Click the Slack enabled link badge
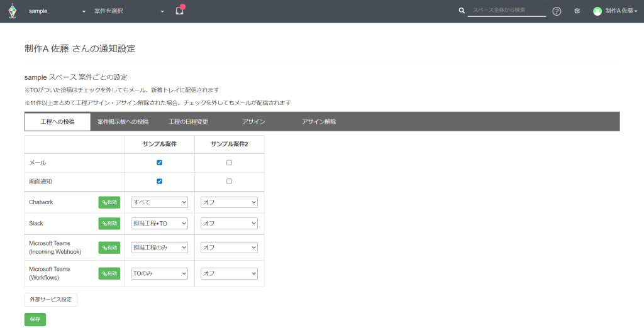Image resolution: width=644 pixels, height=328 pixels. (x=109, y=223)
